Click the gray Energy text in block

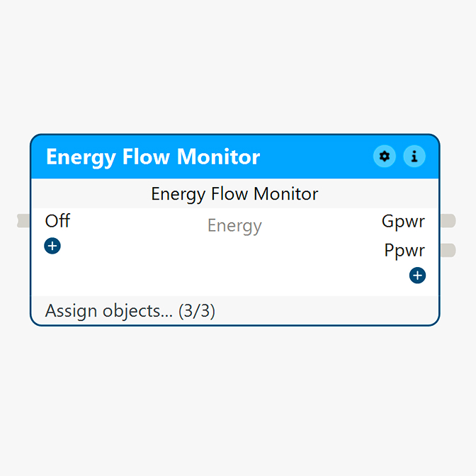(234, 226)
